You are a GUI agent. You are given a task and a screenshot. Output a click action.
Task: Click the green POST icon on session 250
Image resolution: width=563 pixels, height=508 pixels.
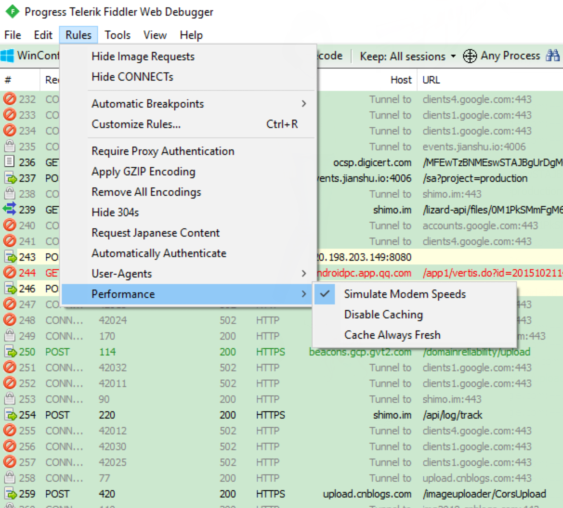point(10,351)
